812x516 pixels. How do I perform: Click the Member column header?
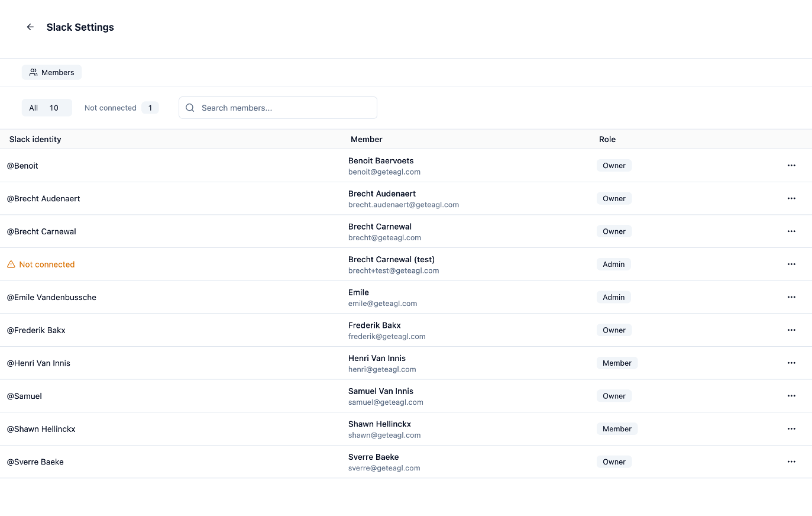[367, 139]
